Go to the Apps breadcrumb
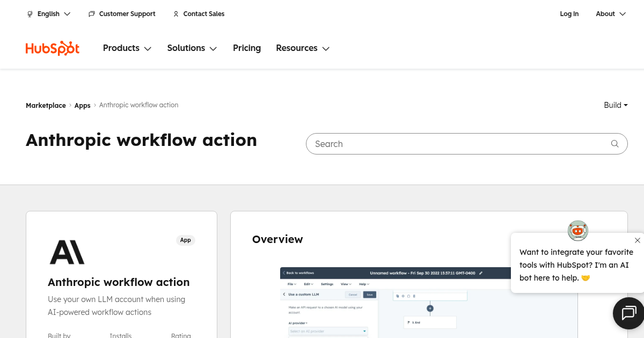 click(x=82, y=105)
